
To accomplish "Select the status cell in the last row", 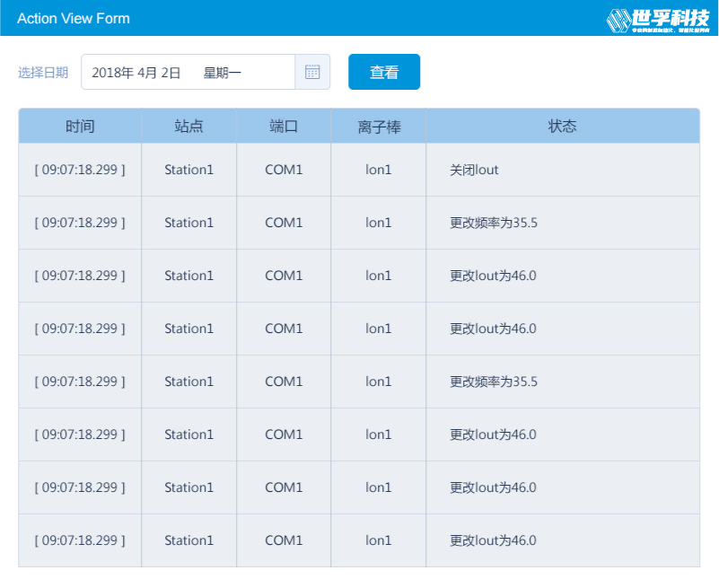I will coord(493,540).
